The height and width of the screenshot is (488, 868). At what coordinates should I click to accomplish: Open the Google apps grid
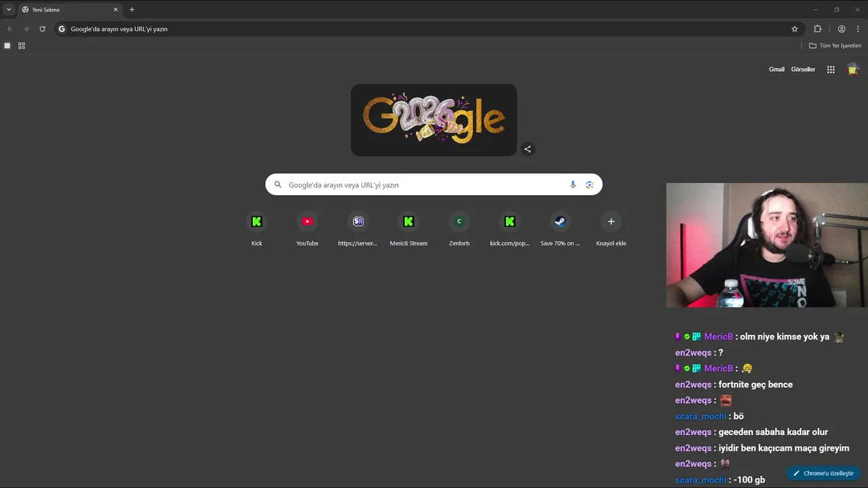click(831, 69)
